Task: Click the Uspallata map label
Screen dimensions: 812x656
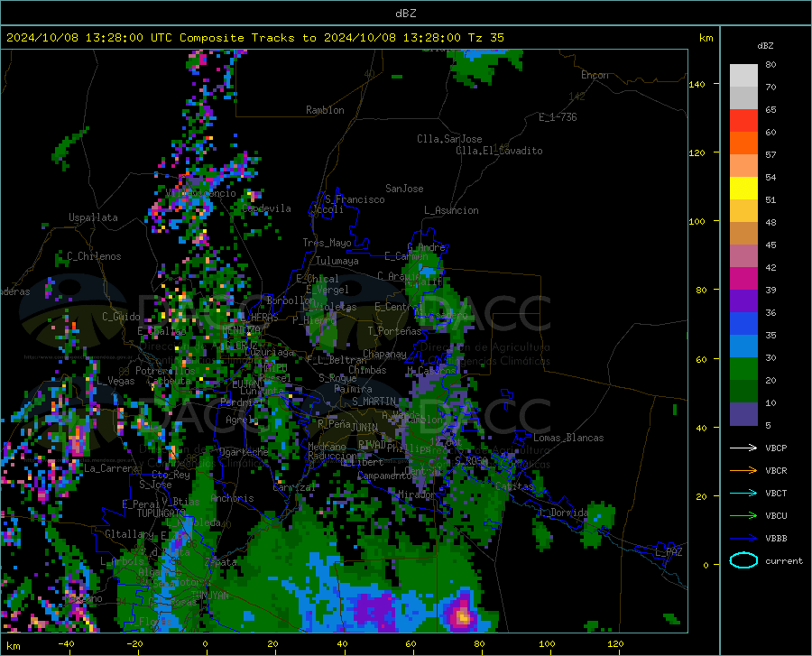Action: point(93,217)
